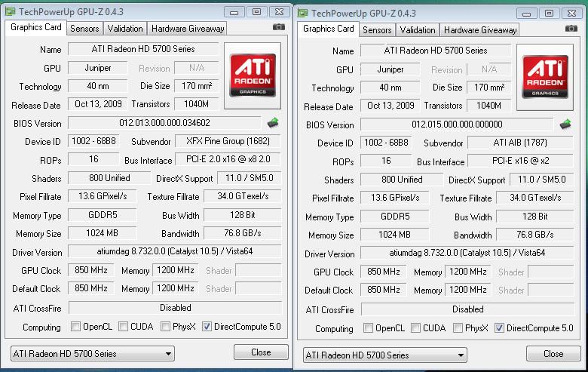Click Die Size 170 mm² in left window
This screenshot has height=372, width=588.
click(197, 86)
